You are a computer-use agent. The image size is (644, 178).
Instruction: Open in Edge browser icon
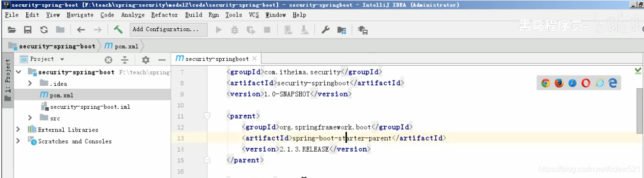pyautogui.click(x=612, y=83)
